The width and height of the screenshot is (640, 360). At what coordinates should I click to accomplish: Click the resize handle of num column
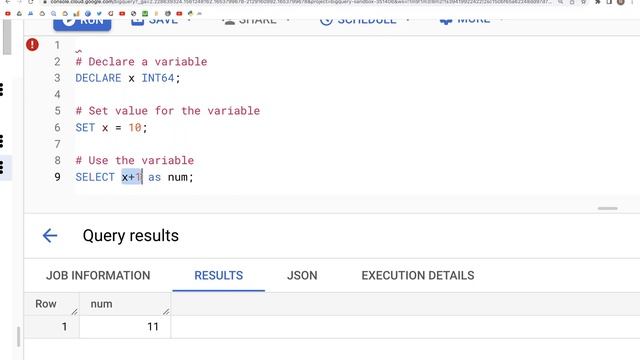click(166, 312)
